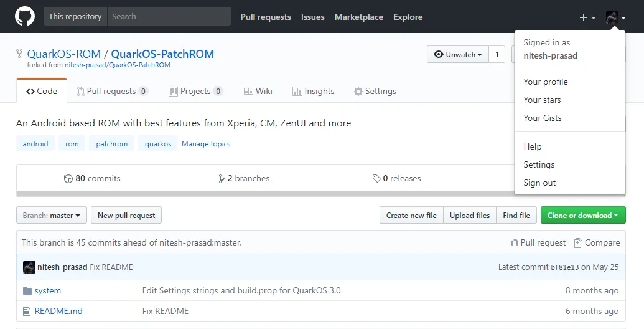Click the commits clock icon

pyautogui.click(x=68, y=178)
